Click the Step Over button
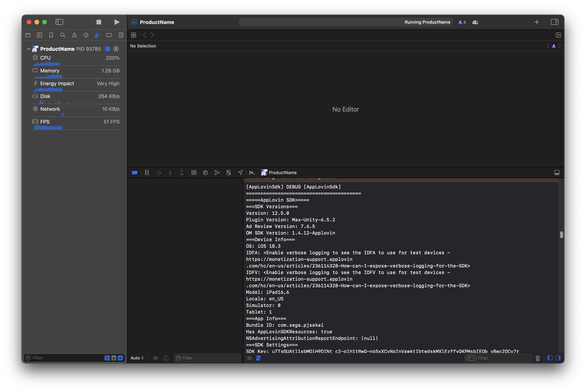Screen dimensions: 586x392 [159, 173]
